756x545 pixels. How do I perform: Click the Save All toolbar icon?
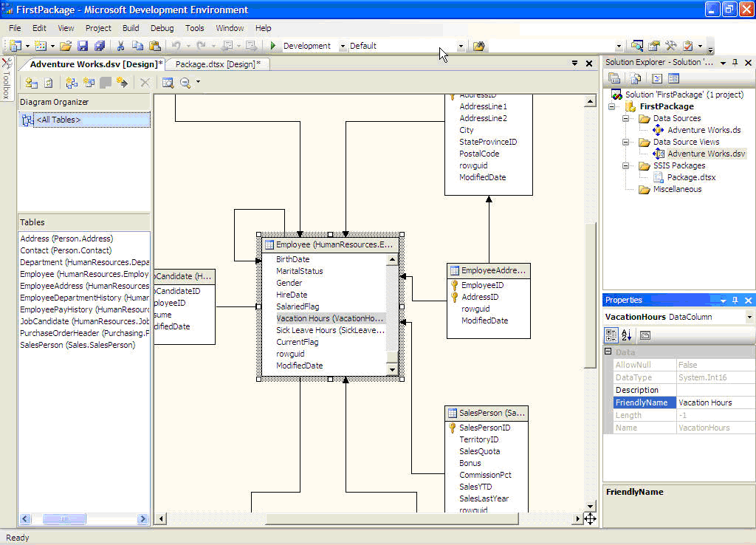pyautogui.click(x=98, y=46)
